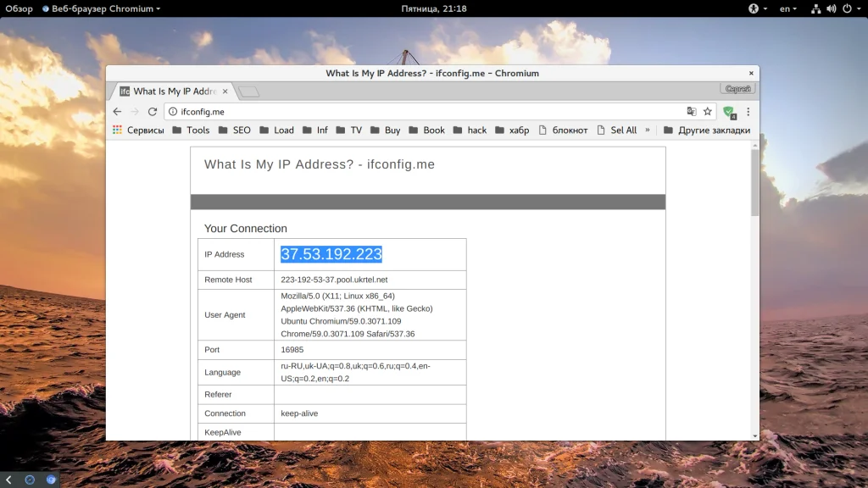Open the SEO bookmarks folder
This screenshot has width=868, height=488.
[x=235, y=130]
